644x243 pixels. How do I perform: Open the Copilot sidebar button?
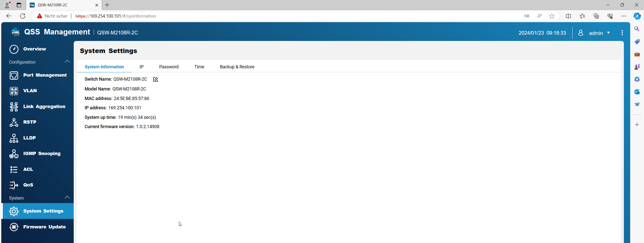pyautogui.click(x=637, y=16)
